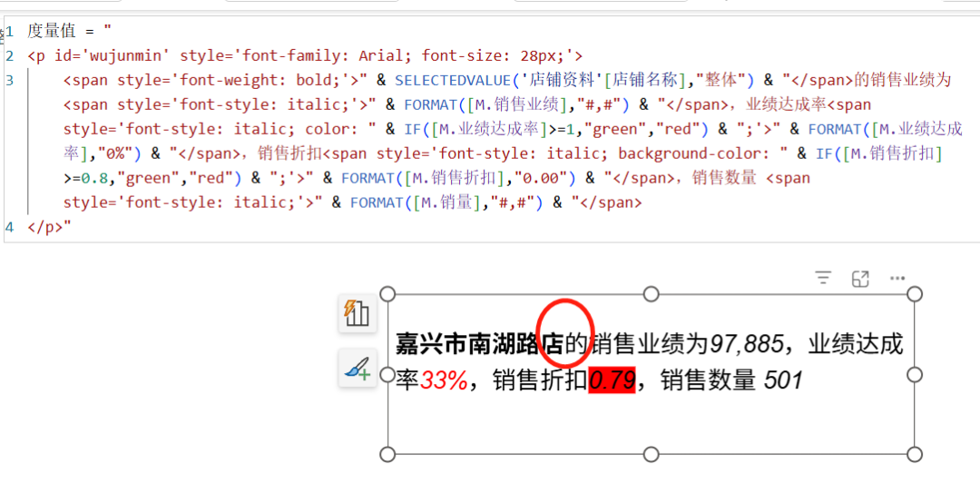Click the top-right corner handle of the visual
The image size is (980, 483).
point(915,294)
